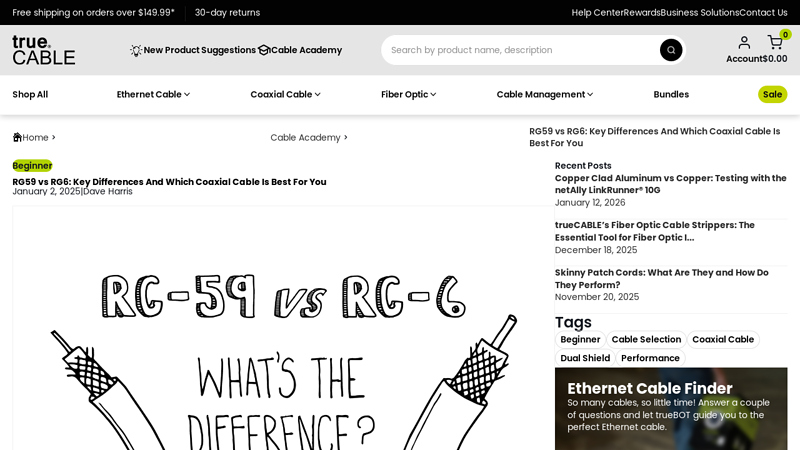Viewport: 800px width, 450px height.
Task: Click the graduation cap Cable Academy icon
Action: tap(264, 50)
